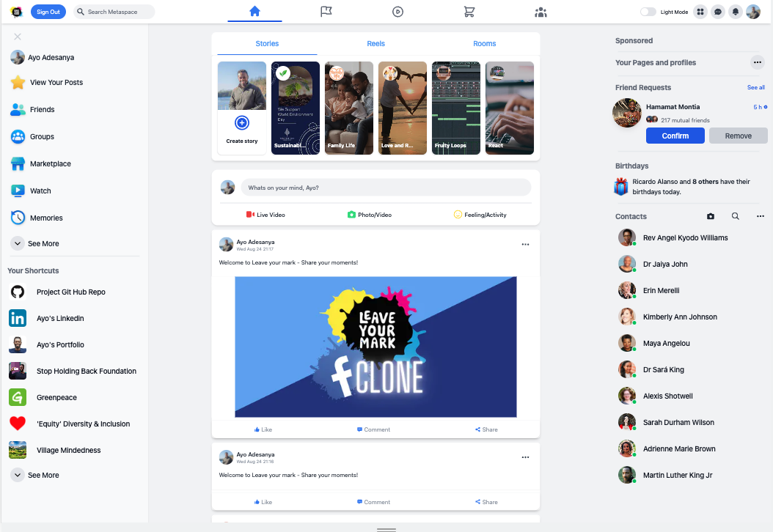
Task: Share the first post with clone image
Action: click(x=486, y=429)
